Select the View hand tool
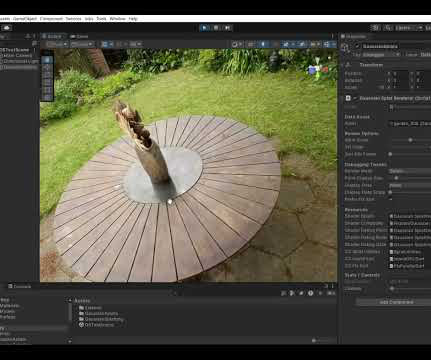 coord(47,60)
